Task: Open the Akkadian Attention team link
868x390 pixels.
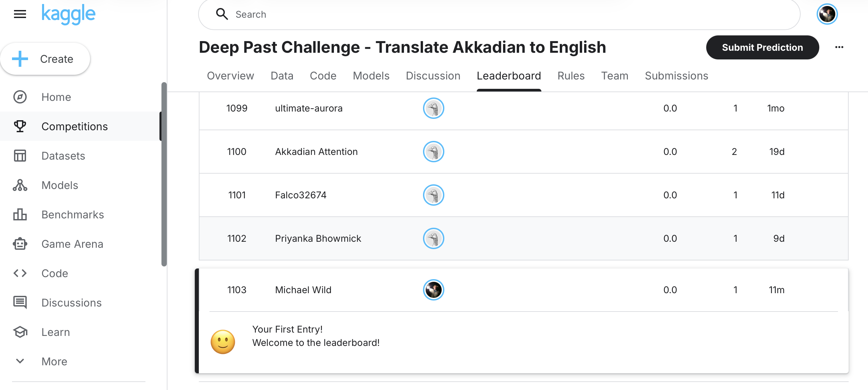Action: pos(316,152)
